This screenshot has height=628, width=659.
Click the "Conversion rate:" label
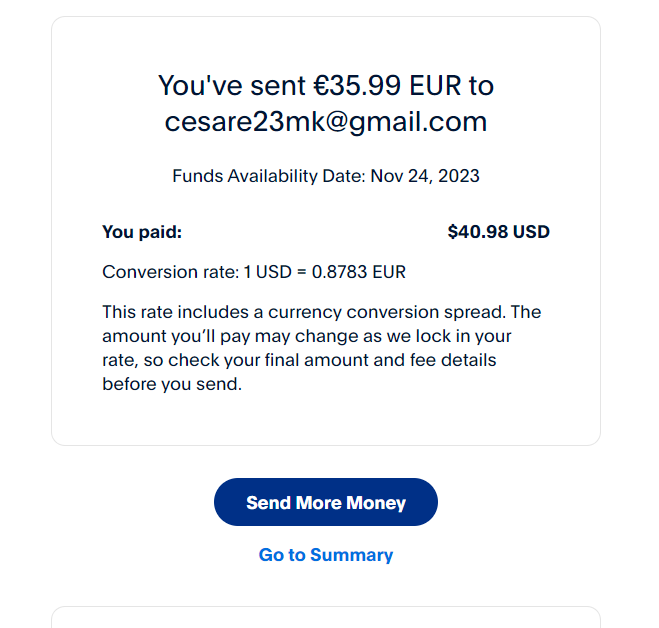tap(170, 272)
